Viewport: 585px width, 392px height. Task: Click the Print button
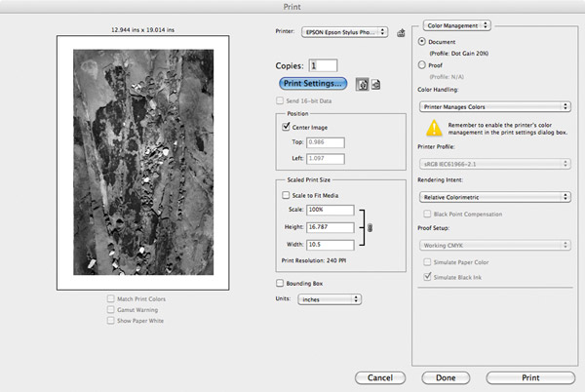pyautogui.click(x=530, y=377)
